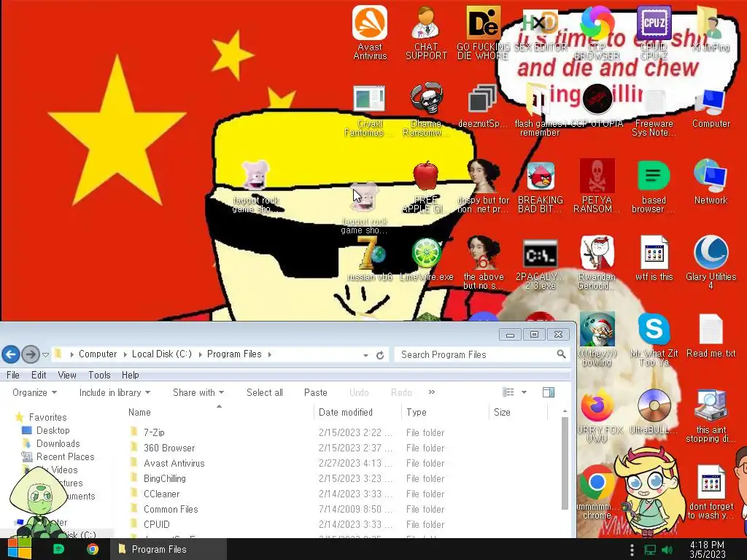The width and height of the screenshot is (747, 560).
Task: Open the Help menu
Action: coord(130,375)
